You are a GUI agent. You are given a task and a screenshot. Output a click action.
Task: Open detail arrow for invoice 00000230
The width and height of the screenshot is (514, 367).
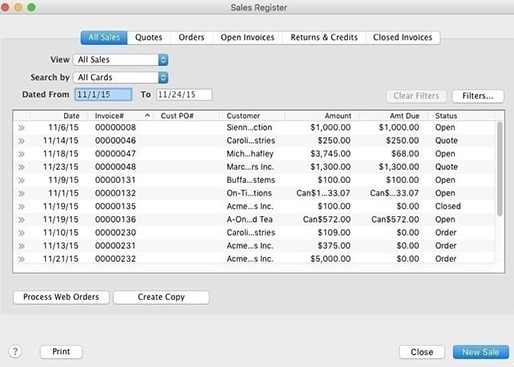21,233
